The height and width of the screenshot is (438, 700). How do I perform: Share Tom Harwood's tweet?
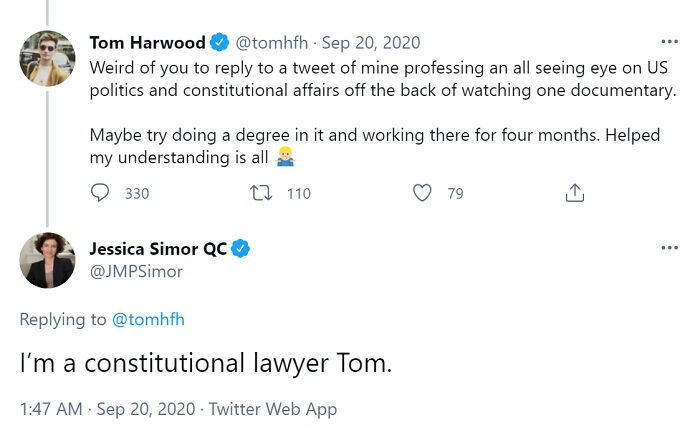(x=574, y=193)
